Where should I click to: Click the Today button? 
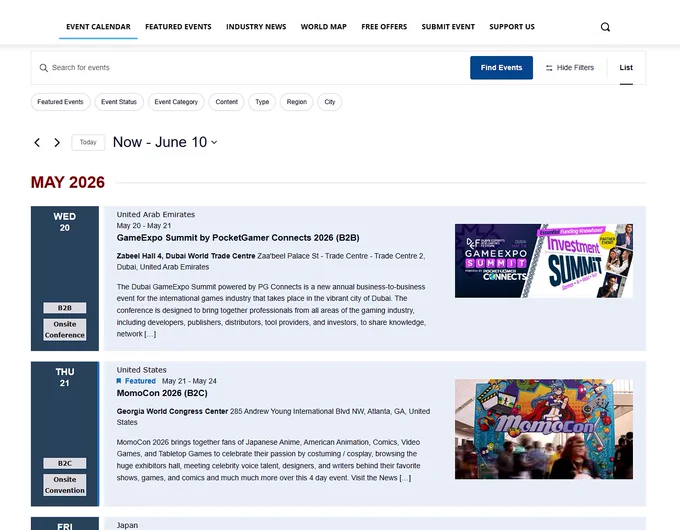(x=88, y=142)
